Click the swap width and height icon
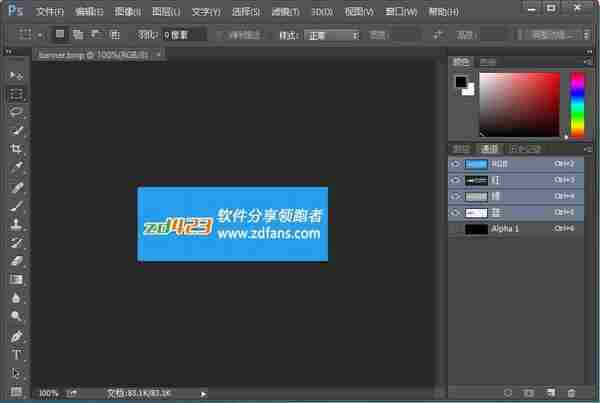This screenshot has width=600, height=403. click(438, 35)
